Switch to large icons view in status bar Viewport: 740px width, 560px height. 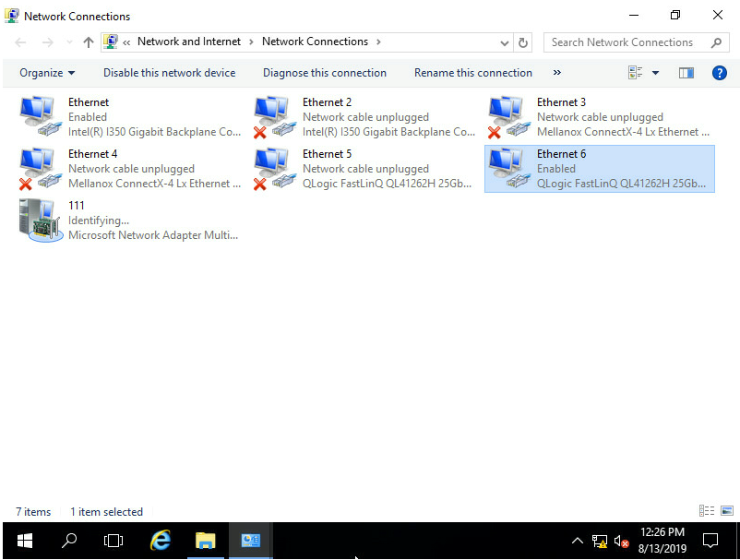(x=727, y=510)
